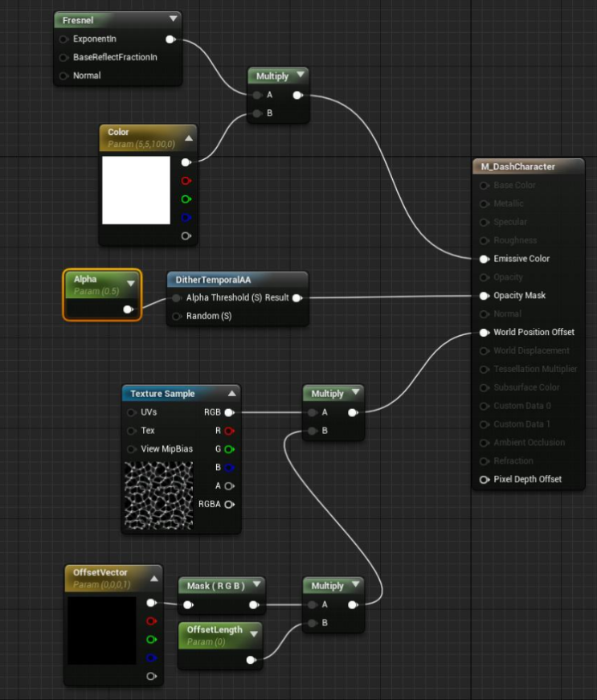Collapse the Fresnel node using its arrow
The width and height of the screenshot is (597, 700).
pos(173,18)
